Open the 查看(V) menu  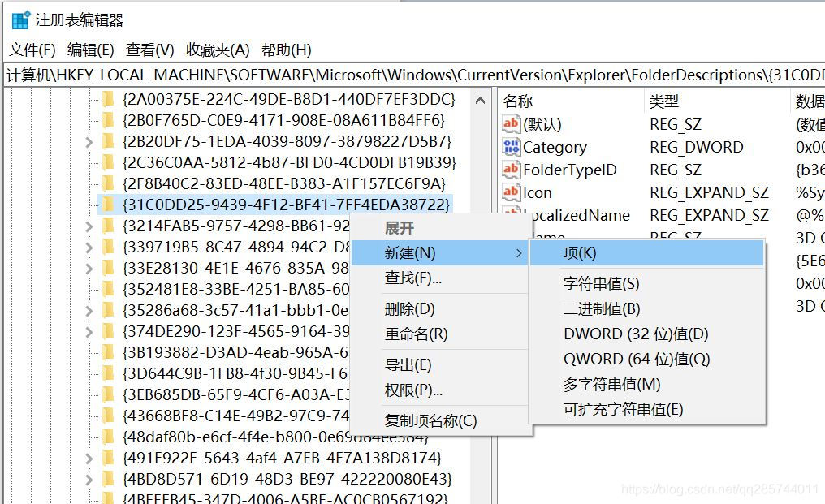150,50
